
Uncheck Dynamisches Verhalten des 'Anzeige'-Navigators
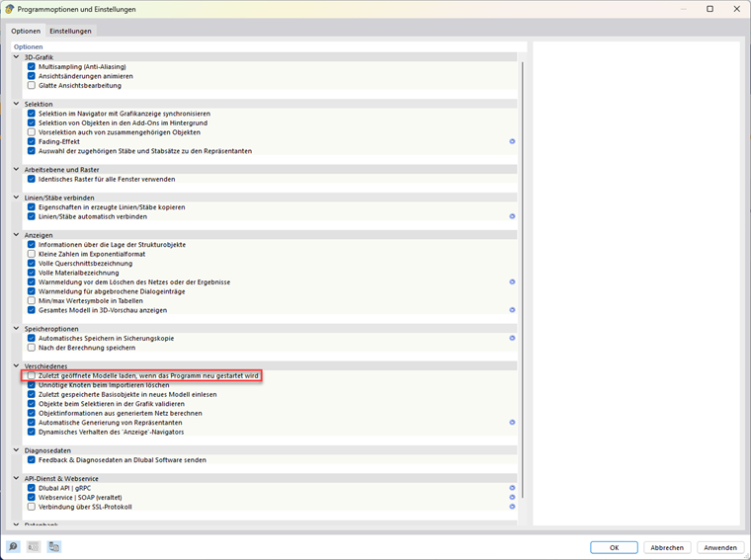click(32, 432)
